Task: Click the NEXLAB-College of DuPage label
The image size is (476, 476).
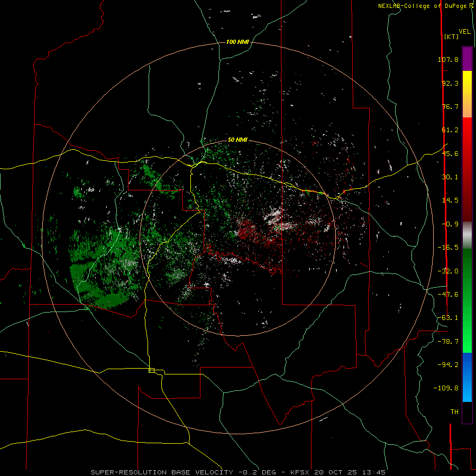Action: pyautogui.click(x=422, y=6)
